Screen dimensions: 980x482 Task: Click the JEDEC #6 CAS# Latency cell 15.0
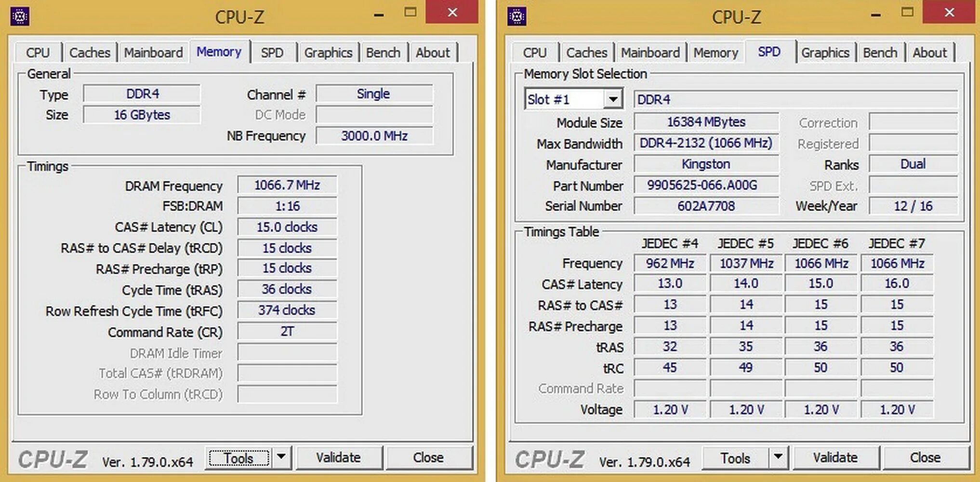coord(821,283)
